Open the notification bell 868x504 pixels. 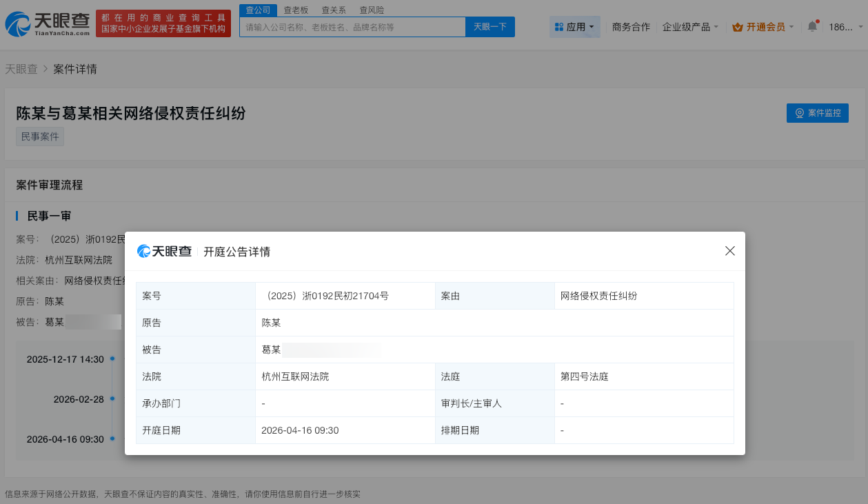coord(811,26)
